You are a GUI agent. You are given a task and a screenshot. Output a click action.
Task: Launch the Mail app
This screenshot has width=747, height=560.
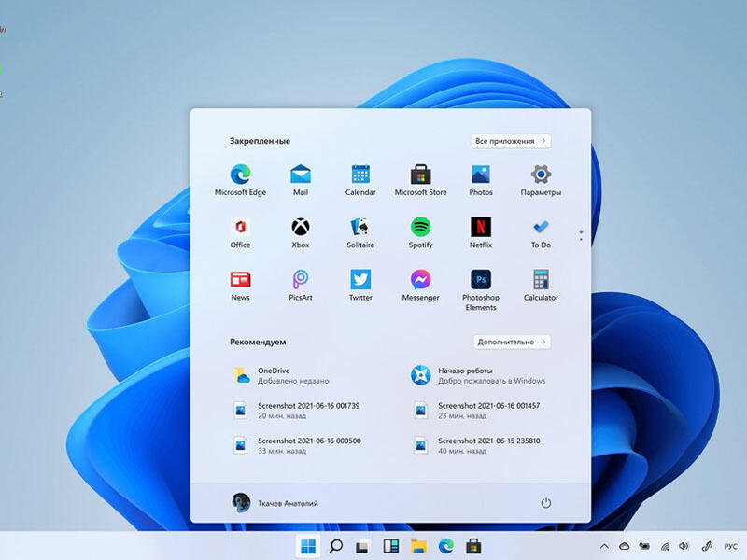[301, 180]
